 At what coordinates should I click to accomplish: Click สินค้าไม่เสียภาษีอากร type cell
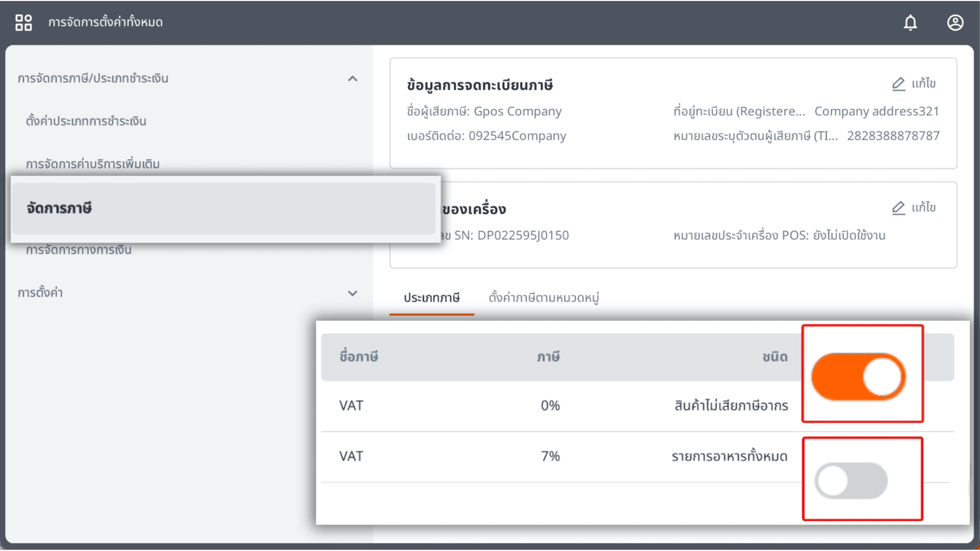[x=731, y=406]
